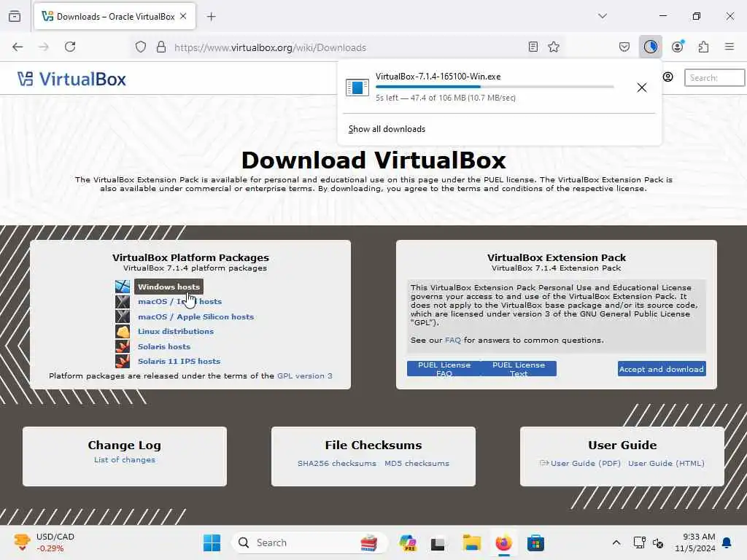
Task: Click the Solaris 11 IPS hosts icon
Action: click(x=123, y=361)
